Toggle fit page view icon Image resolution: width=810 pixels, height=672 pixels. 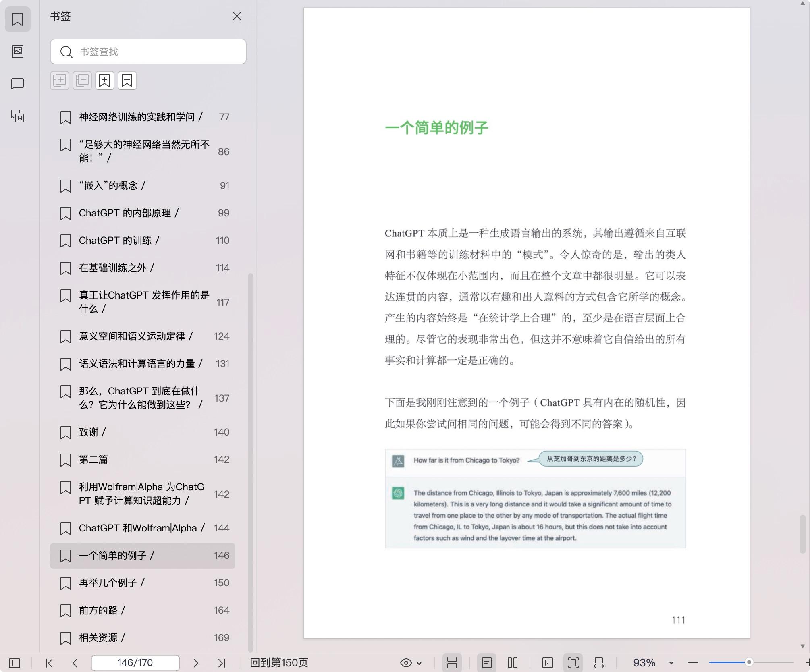click(573, 663)
